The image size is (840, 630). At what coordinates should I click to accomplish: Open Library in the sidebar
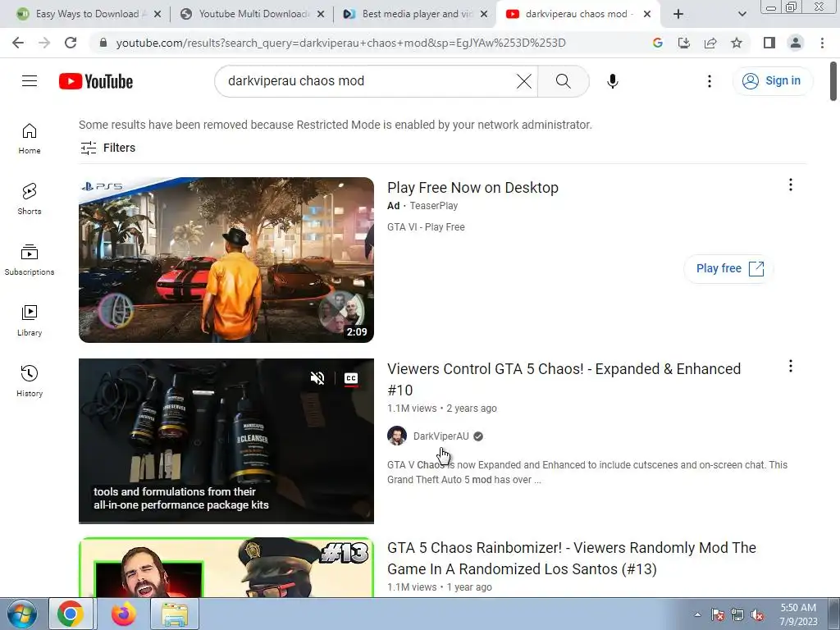[x=30, y=321]
